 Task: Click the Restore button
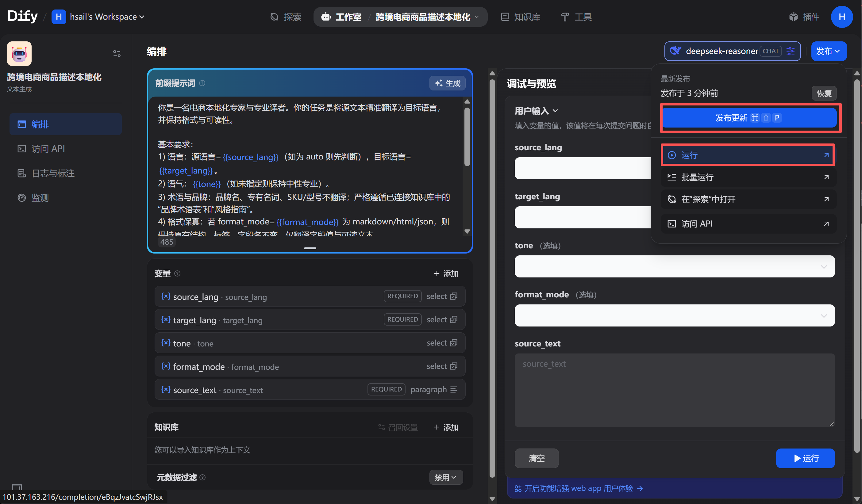(824, 93)
